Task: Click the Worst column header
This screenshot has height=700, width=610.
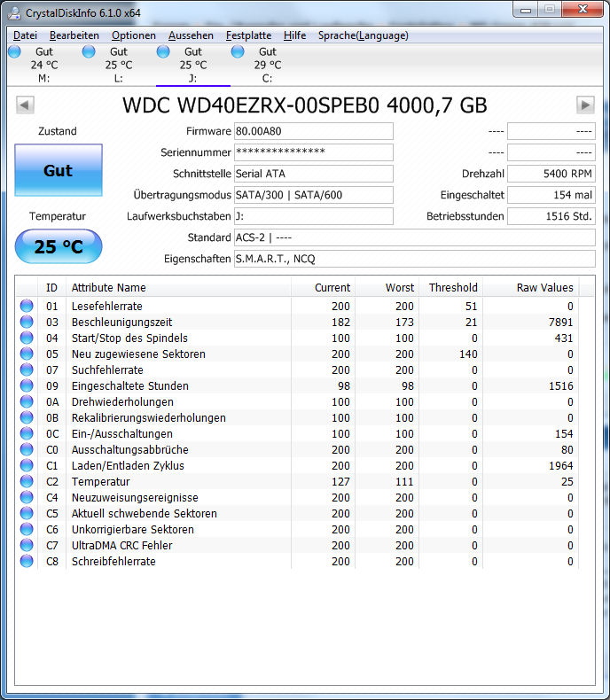Action: click(x=387, y=287)
